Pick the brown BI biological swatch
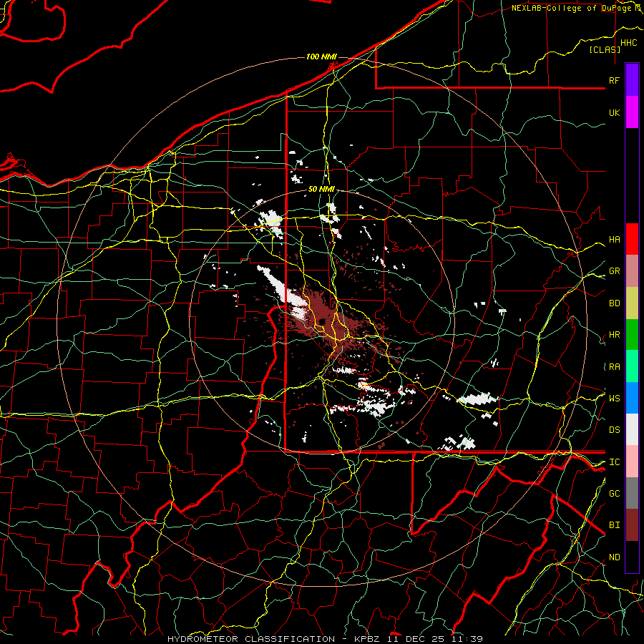The image size is (644, 644). click(x=632, y=525)
